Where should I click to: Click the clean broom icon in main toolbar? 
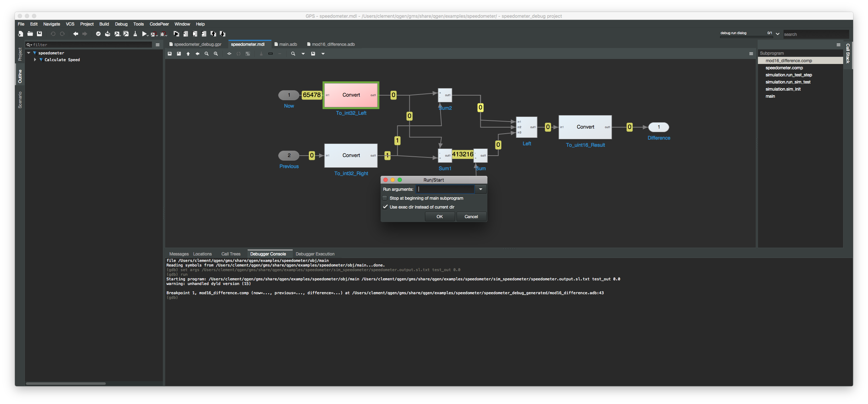(x=135, y=34)
